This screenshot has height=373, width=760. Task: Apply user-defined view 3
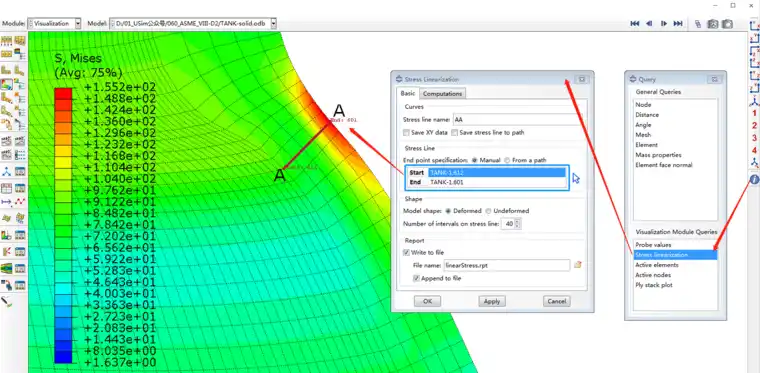tap(754, 138)
